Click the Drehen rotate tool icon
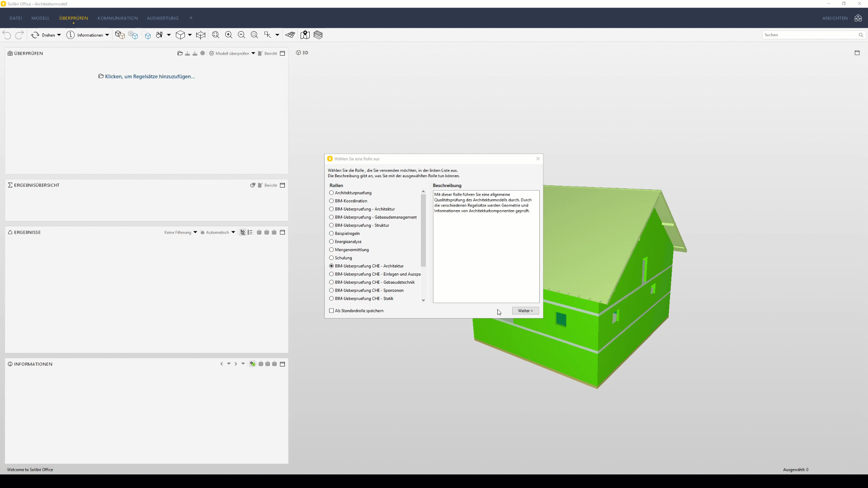The width and height of the screenshot is (868, 488). 35,35
